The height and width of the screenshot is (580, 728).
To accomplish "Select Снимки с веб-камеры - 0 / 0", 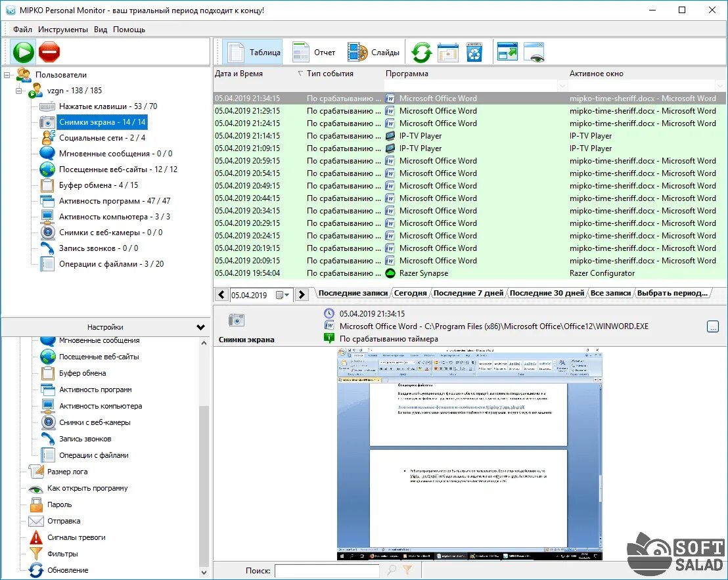I will click(110, 233).
